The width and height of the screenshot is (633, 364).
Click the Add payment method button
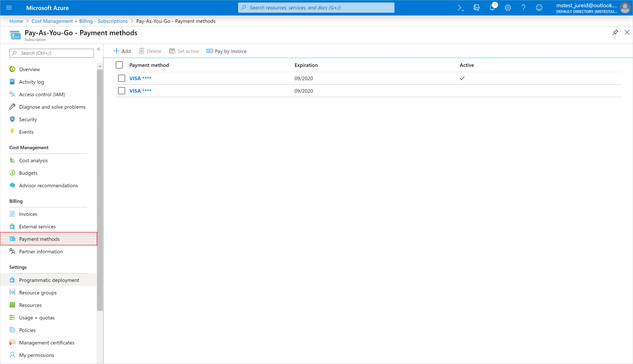tap(123, 51)
